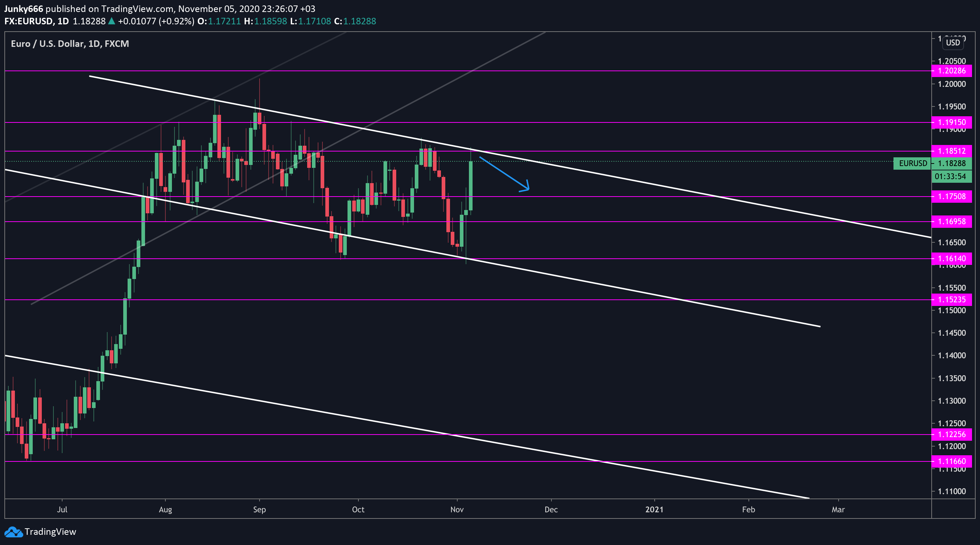Click the countdown timer 01:33:54

(x=952, y=177)
